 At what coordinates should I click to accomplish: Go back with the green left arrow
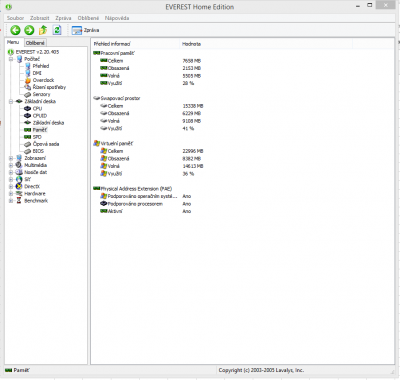click(x=15, y=30)
